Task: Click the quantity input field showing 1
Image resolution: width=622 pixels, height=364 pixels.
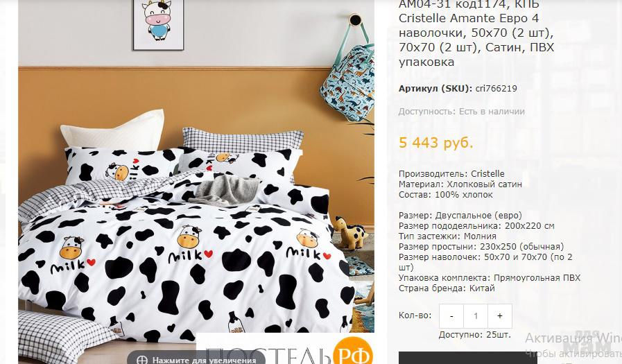Action: (476, 316)
